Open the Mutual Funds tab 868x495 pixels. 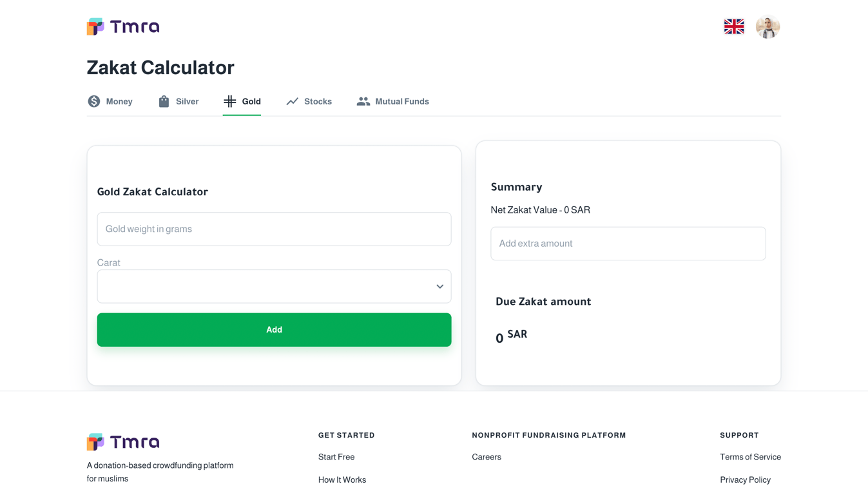[401, 101]
